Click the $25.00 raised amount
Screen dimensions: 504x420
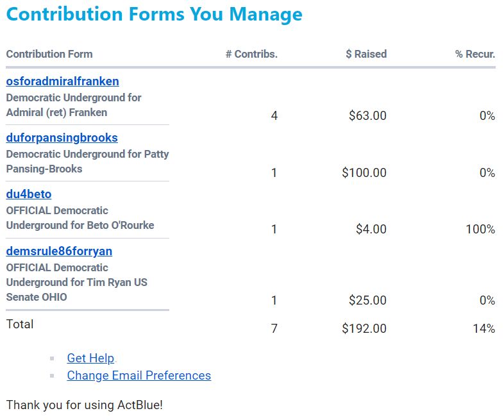tap(367, 301)
